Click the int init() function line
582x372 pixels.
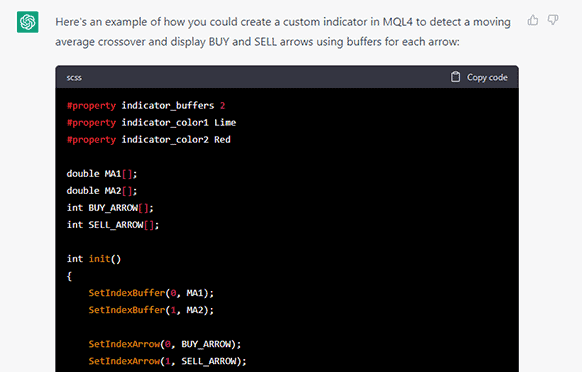(94, 259)
